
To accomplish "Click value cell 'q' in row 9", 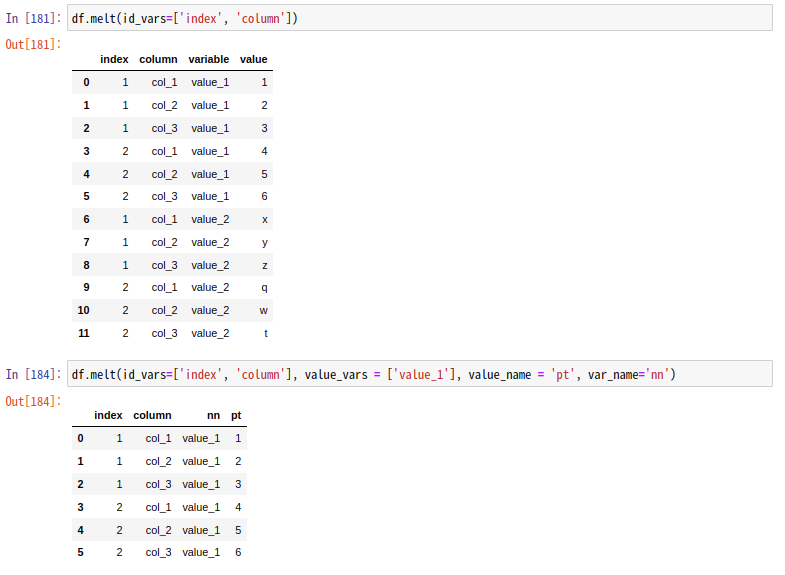I will [x=264, y=288].
